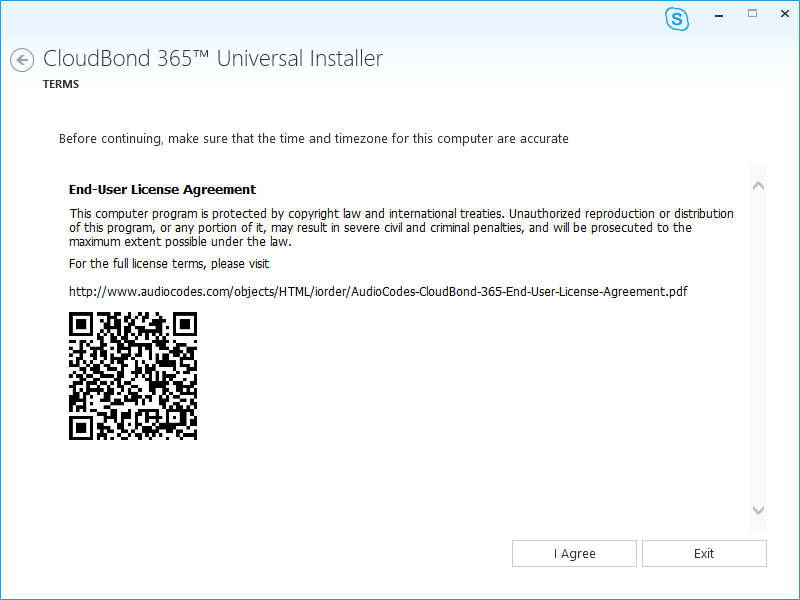The image size is (800, 600).
Task: Accept the terms with I Agree
Action: pyautogui.click(x=574, y=554)
